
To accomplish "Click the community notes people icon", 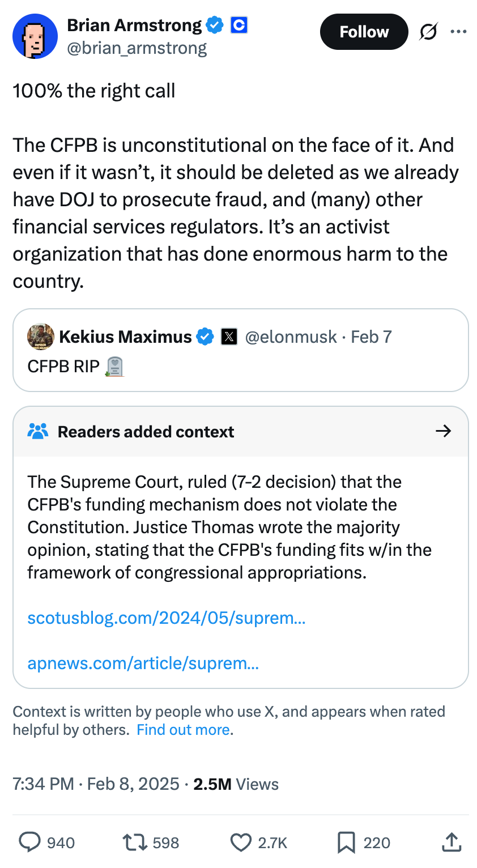I will click(x=37, y=432).
